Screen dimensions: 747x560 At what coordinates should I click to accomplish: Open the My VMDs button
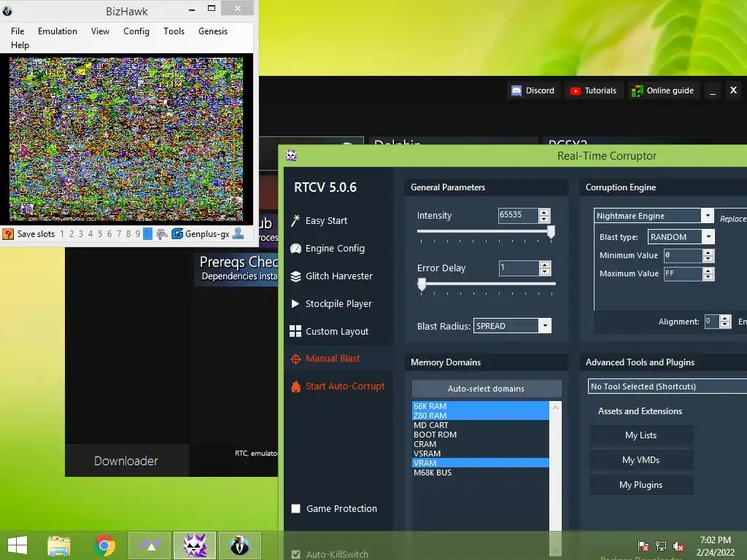pyautogui.click(x=640, y=460)
